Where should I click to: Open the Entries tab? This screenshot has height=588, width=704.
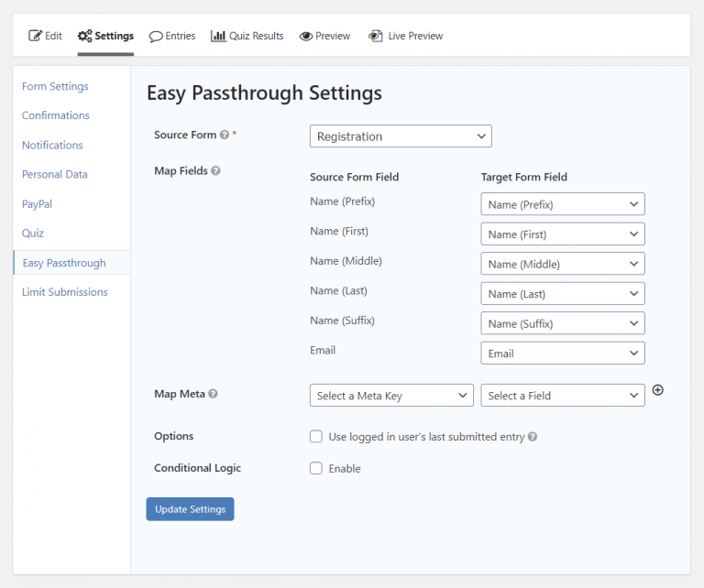coord(172,36)
